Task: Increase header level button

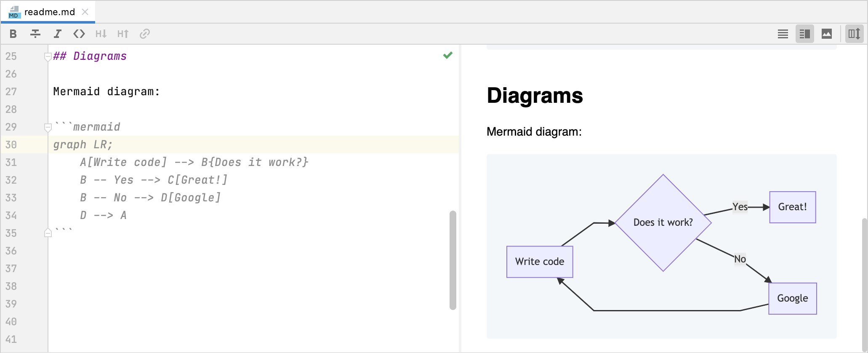Action: (x=123, y=34)
